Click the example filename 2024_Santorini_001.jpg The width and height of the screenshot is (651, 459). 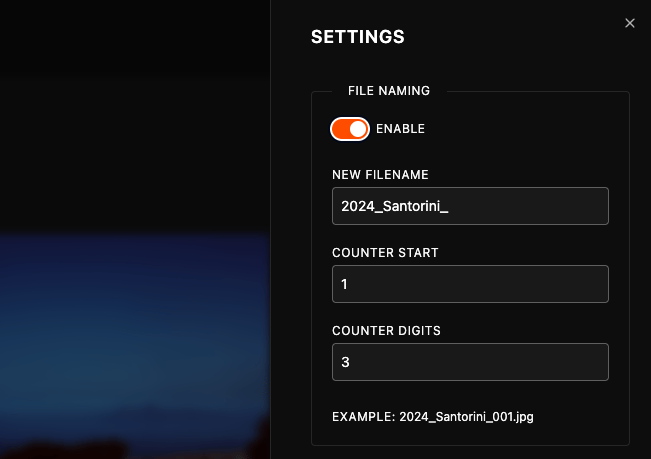tap(466, 417)
